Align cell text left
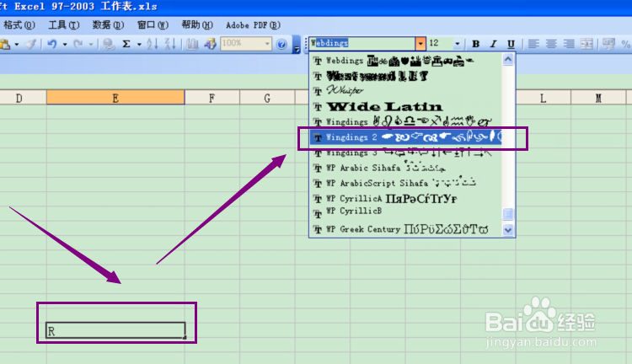Viewport: 632px width, 364px height. click(x=533, y=44)
